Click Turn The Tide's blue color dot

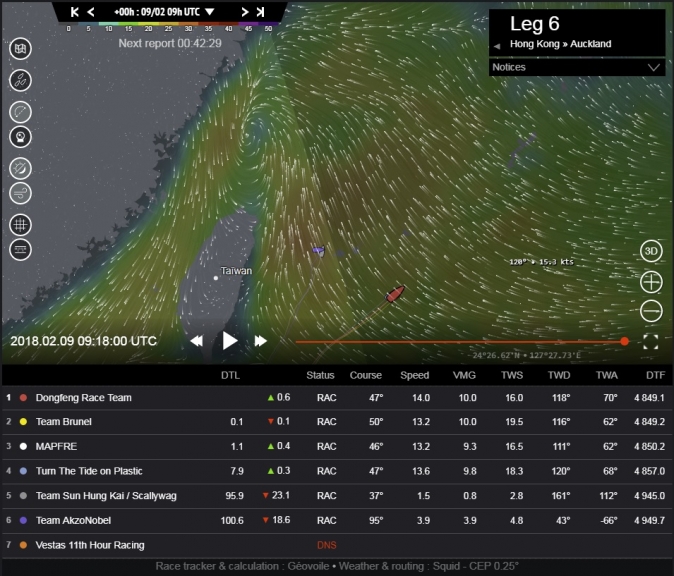[x=23, y=471]
